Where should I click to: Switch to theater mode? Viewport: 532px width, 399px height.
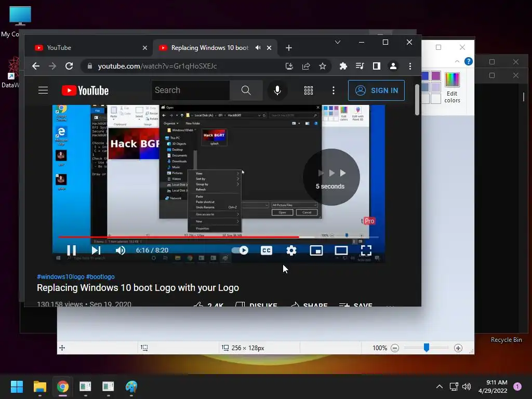point(341,250)
